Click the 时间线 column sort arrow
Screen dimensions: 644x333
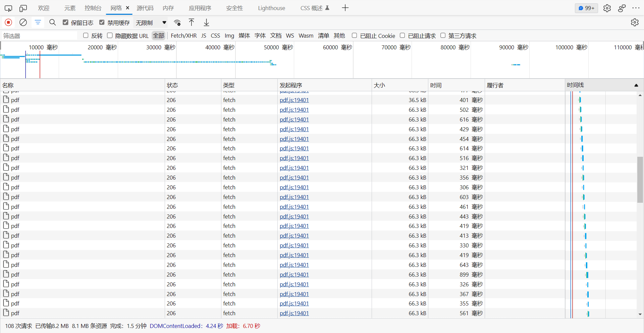636,85
